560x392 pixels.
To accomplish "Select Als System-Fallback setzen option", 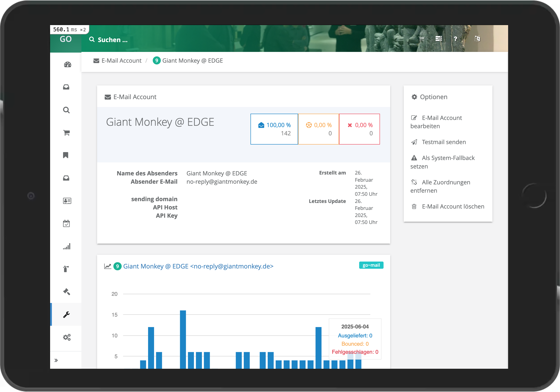I will (x=442, y=162).
